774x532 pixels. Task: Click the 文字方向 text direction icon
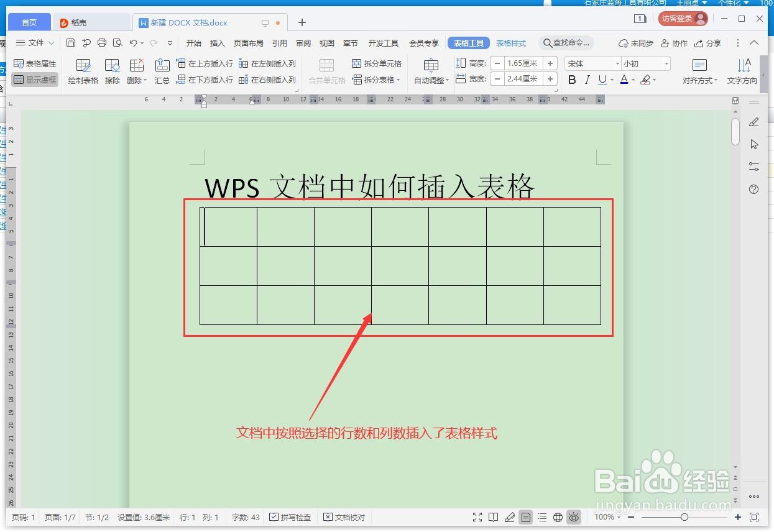tap(742, 72)
